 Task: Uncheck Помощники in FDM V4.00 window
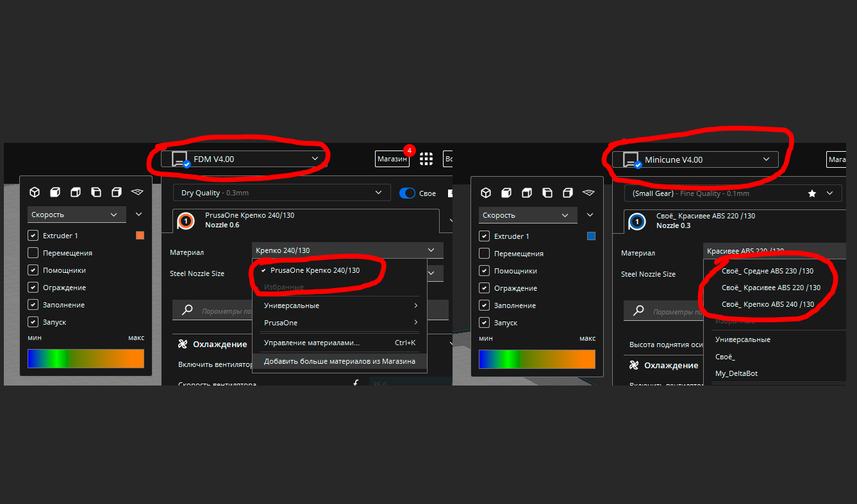33,270
